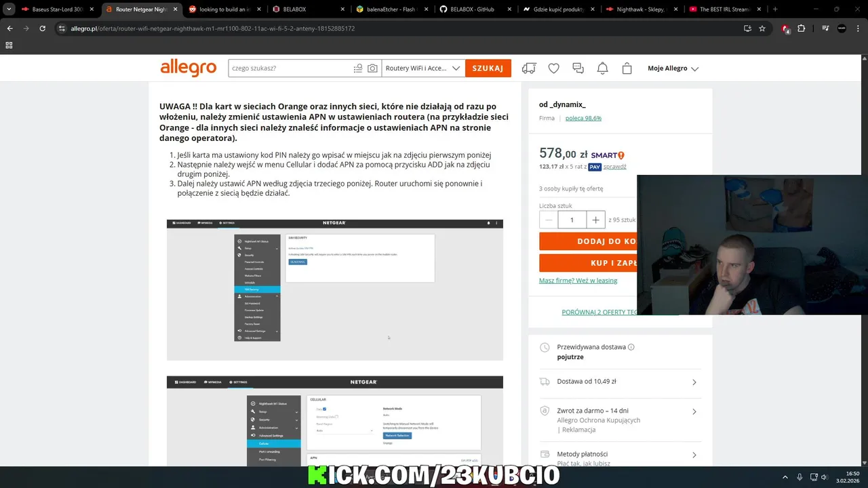The height and width of the screenshot is (488, 868).
Task: Open the tab search dropdown arrow
Action: pyautogui.click(x=9, y=9)
